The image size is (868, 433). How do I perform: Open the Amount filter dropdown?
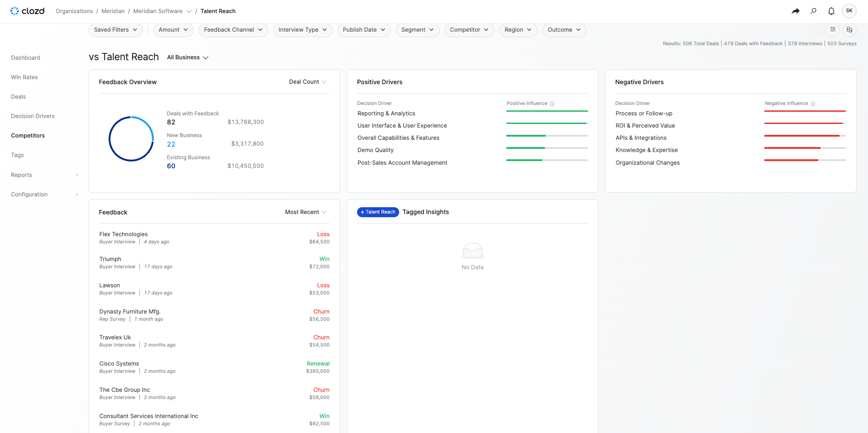click(173, 30)
